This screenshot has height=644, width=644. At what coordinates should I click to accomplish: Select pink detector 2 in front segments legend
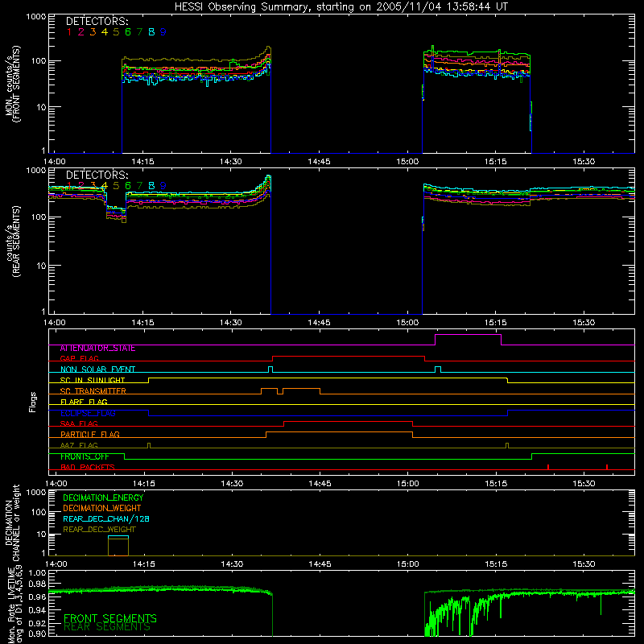81,32
